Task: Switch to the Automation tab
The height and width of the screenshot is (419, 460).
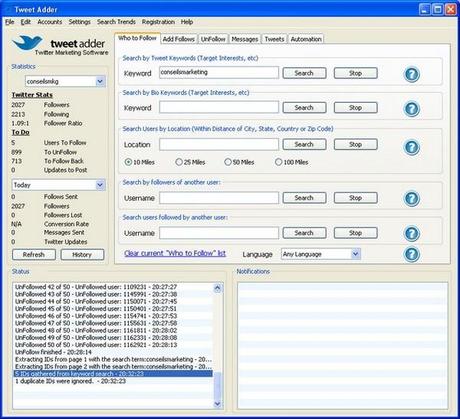Action: click(306, 39)
